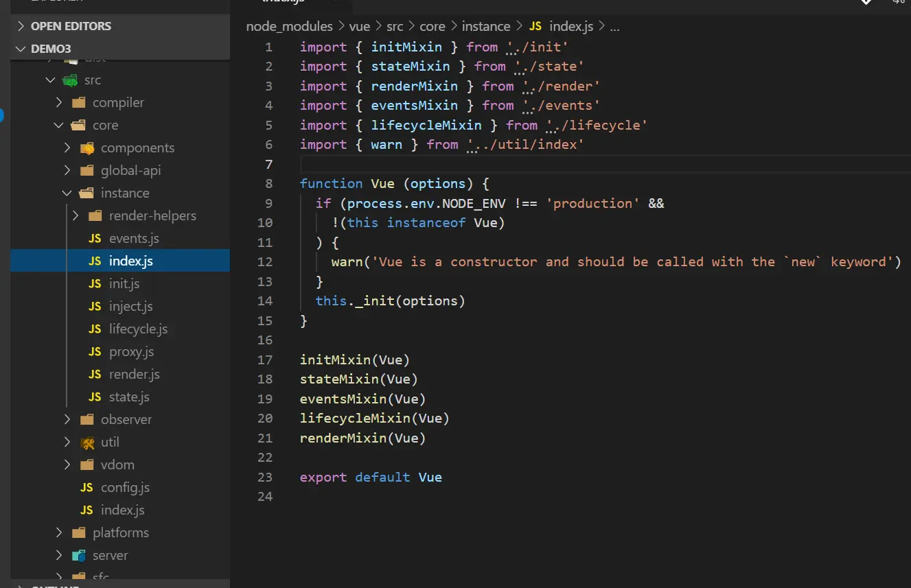Click the platforms folder icon
The height and width of the screenshot is (588, 911).
79,533
